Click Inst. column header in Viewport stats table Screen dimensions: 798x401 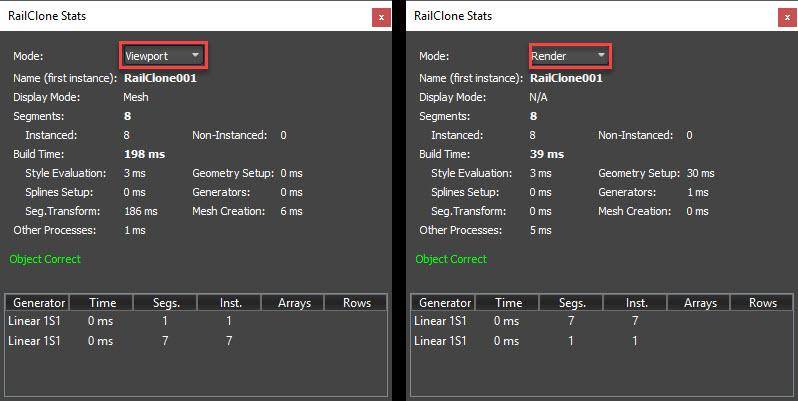click(x=230, y=303)
